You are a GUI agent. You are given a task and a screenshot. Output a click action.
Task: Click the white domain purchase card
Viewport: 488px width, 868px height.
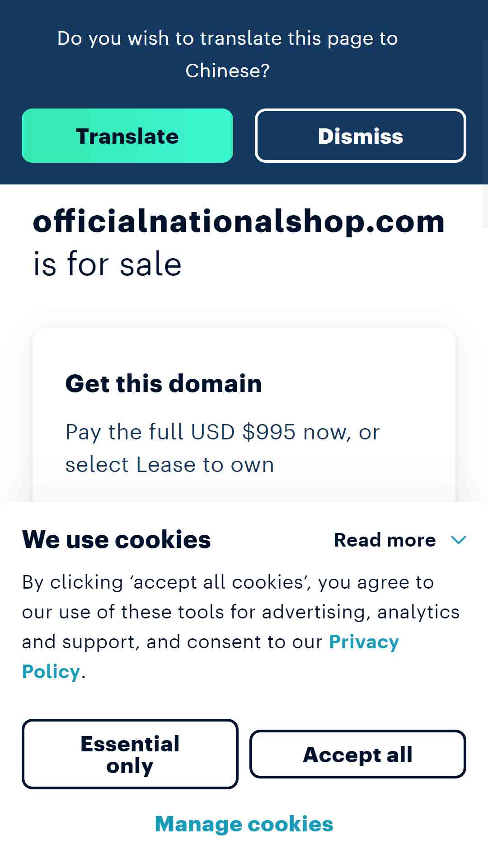point(244,415)
